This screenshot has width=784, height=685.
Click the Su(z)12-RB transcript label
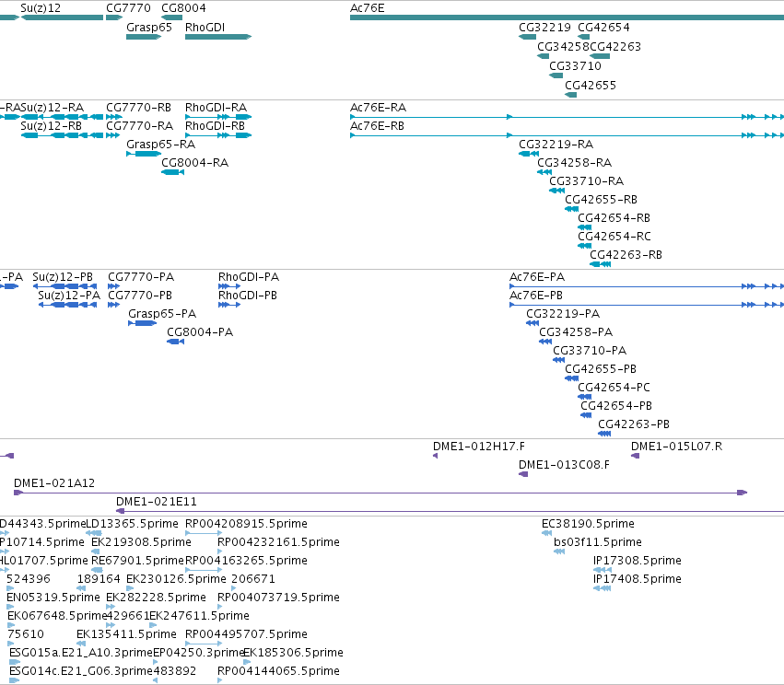click(x=51, y=126)
